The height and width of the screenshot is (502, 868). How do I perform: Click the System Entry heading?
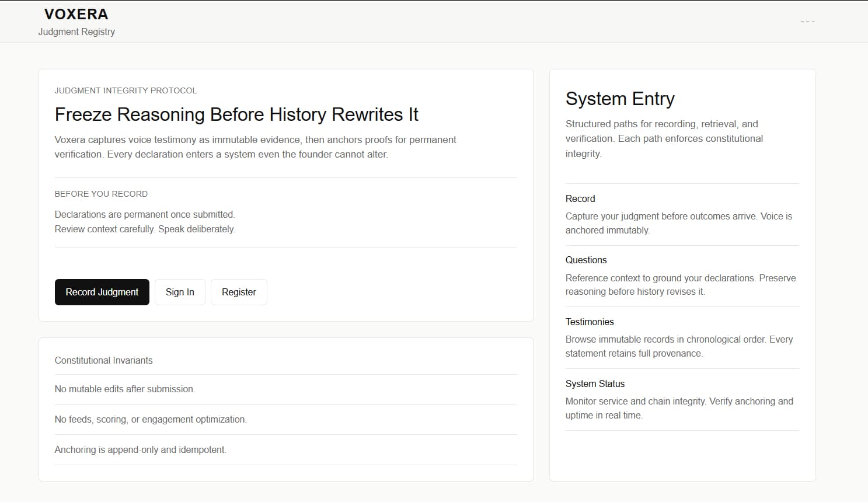620,99
